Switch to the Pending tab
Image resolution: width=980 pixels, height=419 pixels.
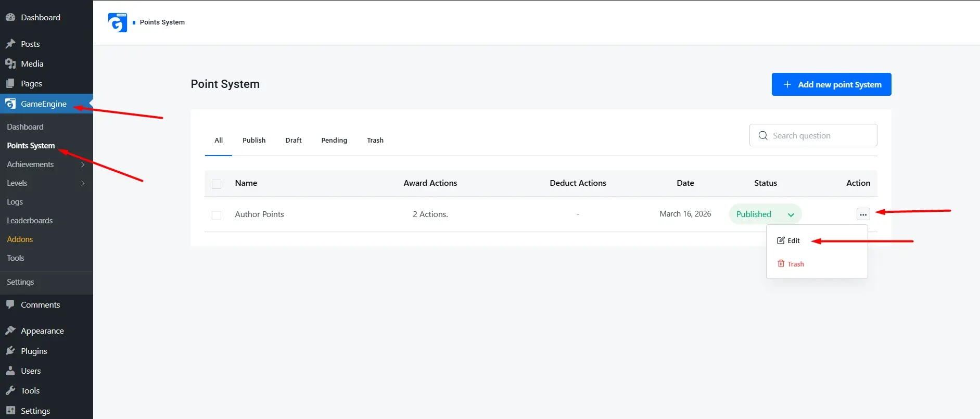coord(334,140)
